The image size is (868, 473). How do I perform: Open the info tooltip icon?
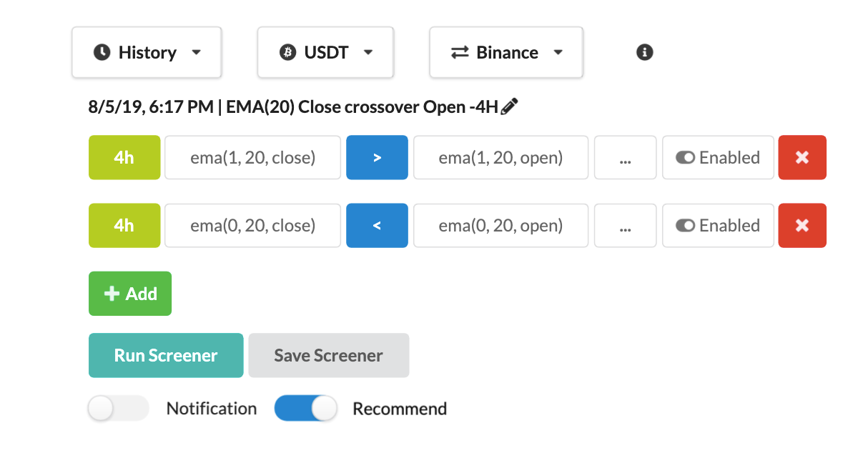tap(643, 51)
